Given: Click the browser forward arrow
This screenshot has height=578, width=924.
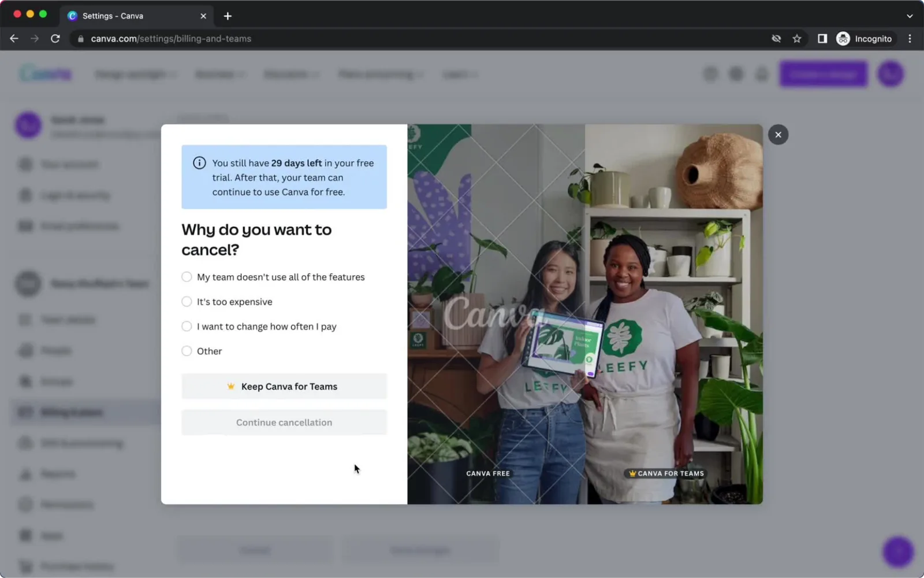Looking at the screenshot, I should 35,39.
